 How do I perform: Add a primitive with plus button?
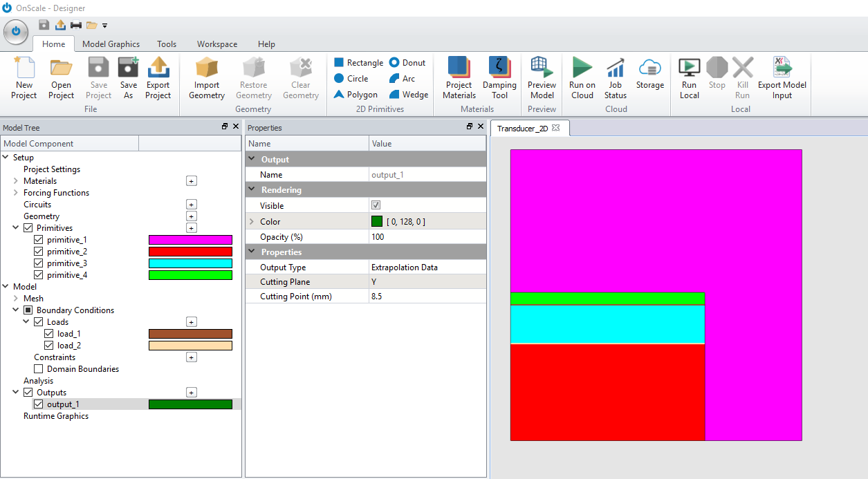coord(192,228)
